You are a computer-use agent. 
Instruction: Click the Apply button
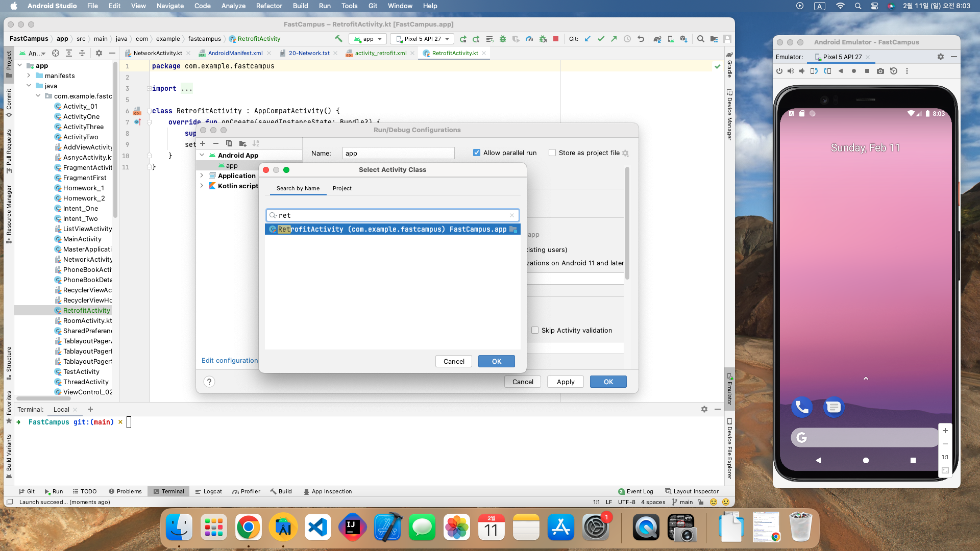coord(566,382)
